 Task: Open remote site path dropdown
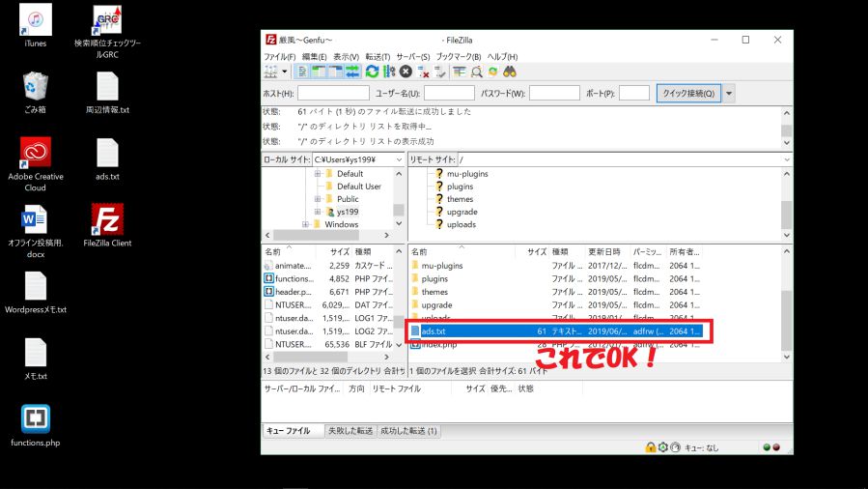787,159
